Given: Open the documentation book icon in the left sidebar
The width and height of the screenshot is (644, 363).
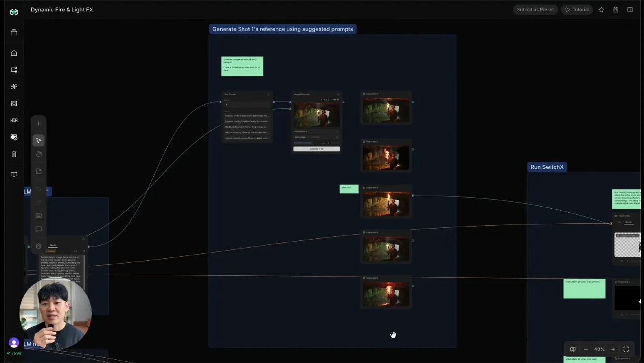Looking at the screenshot, I should click(14, 175).
